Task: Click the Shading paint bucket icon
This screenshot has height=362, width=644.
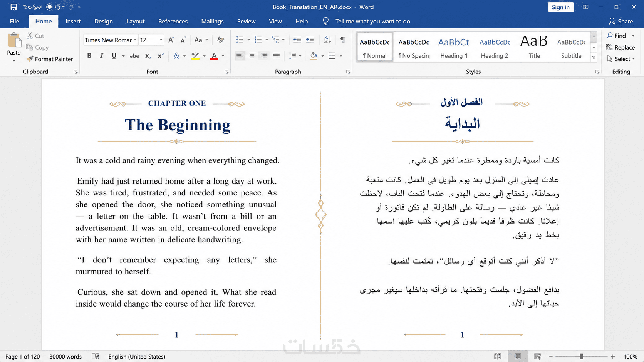Action: pos(314,56)
